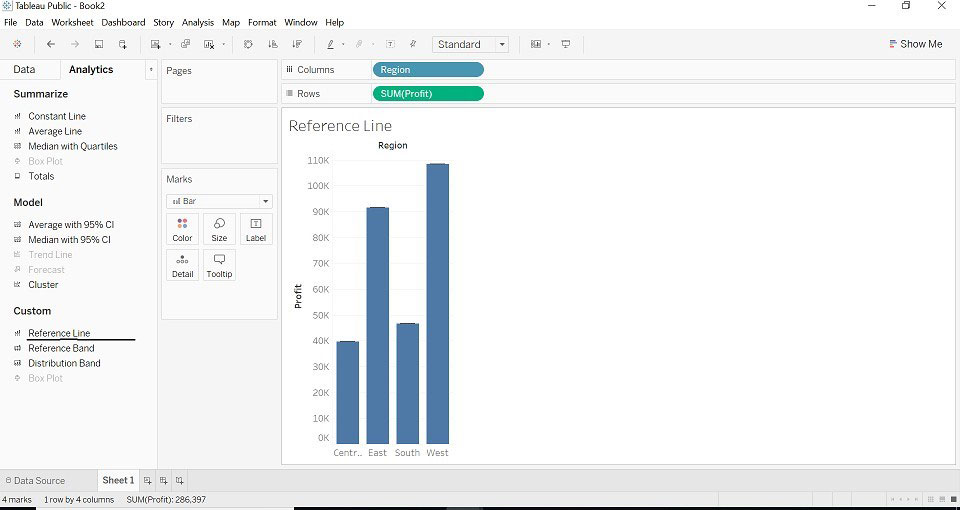
Task: Click the New Worksheet toolbar icon
Action: pyautogui.click(x=156, y=44)
